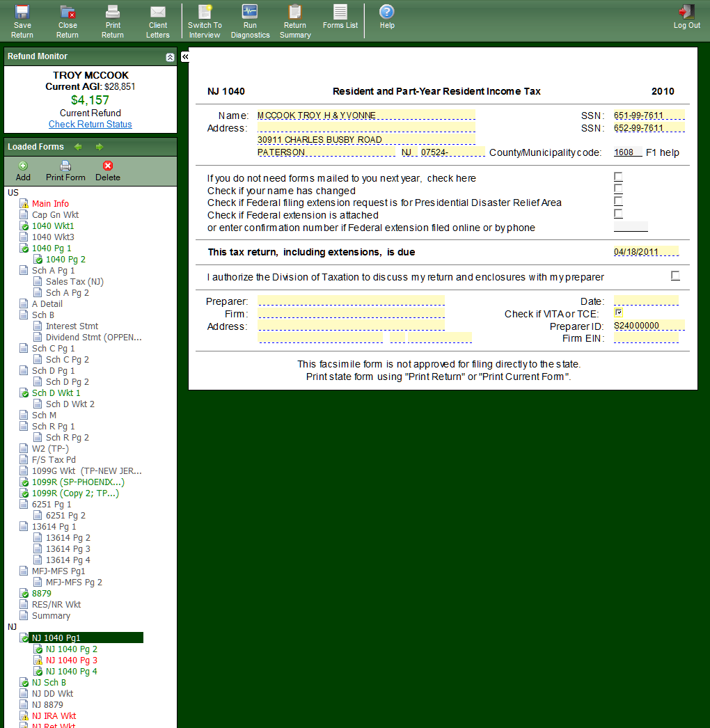Click the Save Return icon
Viewport: 710px width, 728px height.
[22, 13]
